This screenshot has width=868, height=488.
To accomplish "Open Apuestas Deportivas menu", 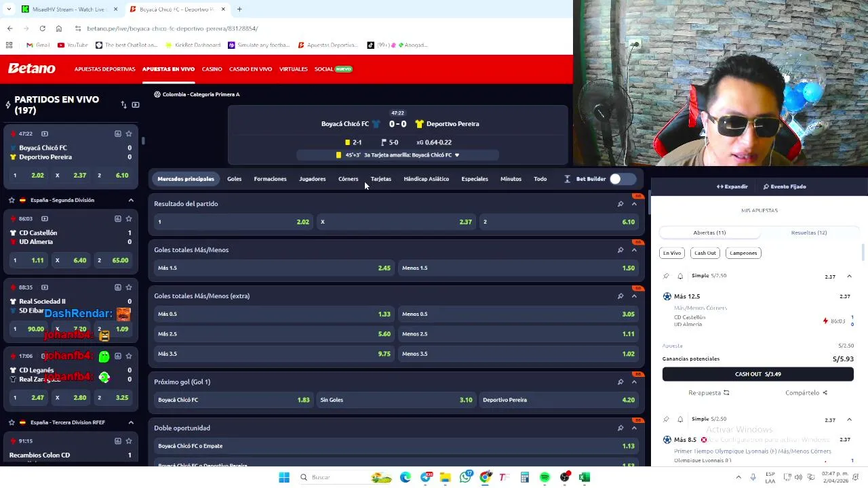I will point(104,69).
